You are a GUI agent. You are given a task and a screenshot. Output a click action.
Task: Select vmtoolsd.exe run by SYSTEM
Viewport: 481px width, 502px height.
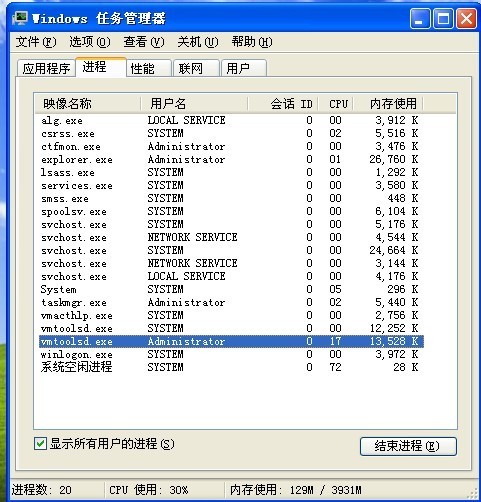tap(231, 328)
